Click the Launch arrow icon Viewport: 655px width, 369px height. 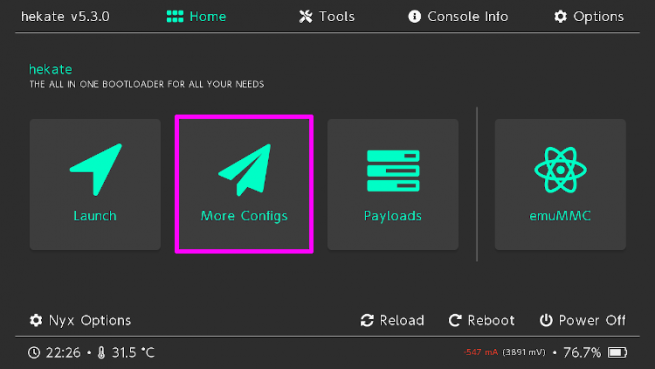(96, 169)
